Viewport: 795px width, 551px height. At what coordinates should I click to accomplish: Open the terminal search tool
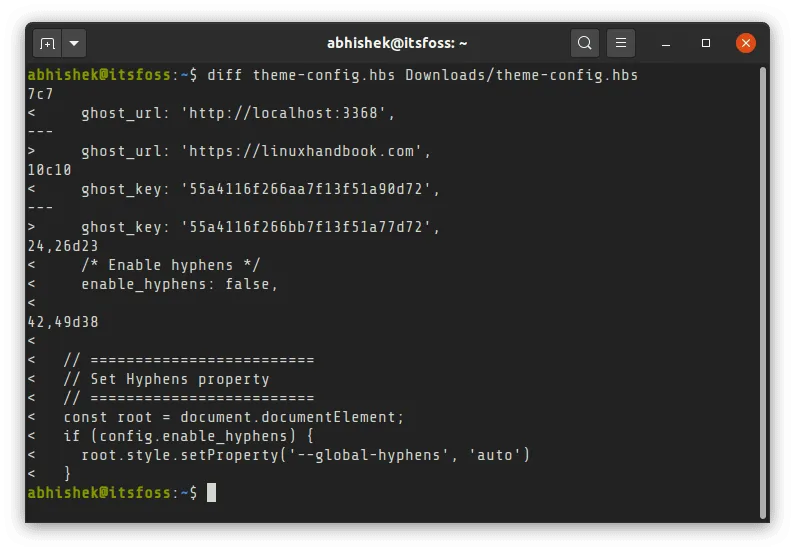pyautogui.click(x=585, y=44)
